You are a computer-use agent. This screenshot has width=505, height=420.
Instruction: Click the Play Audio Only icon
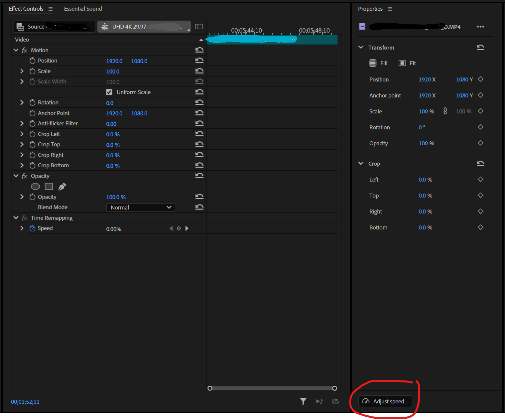pyautogui.click(x=319, y=401)
